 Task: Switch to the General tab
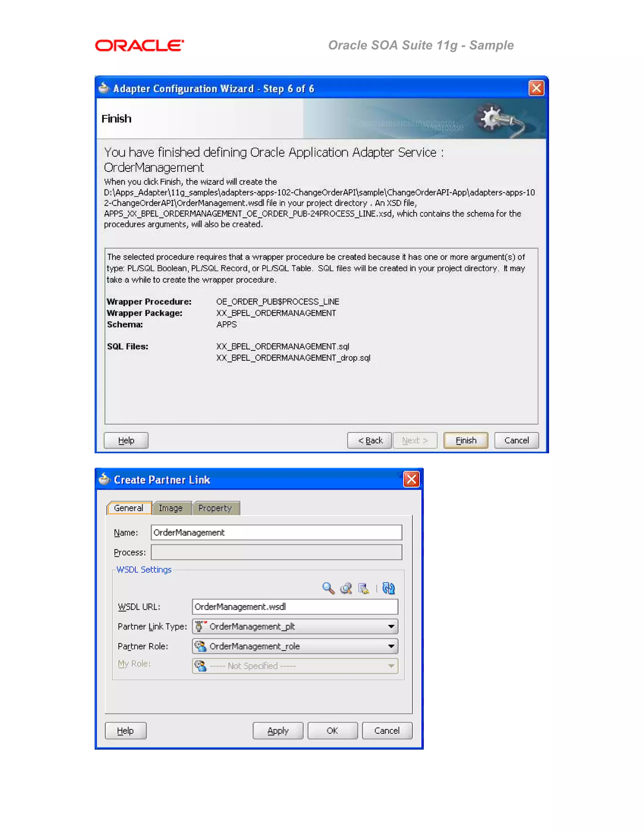pyautogui.click(x=129, y=508)
